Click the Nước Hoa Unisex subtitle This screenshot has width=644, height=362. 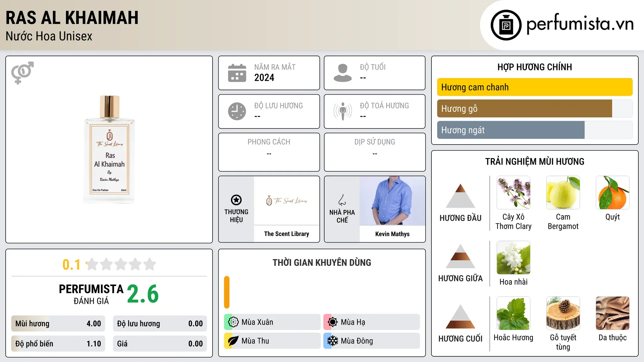point(49,36)
